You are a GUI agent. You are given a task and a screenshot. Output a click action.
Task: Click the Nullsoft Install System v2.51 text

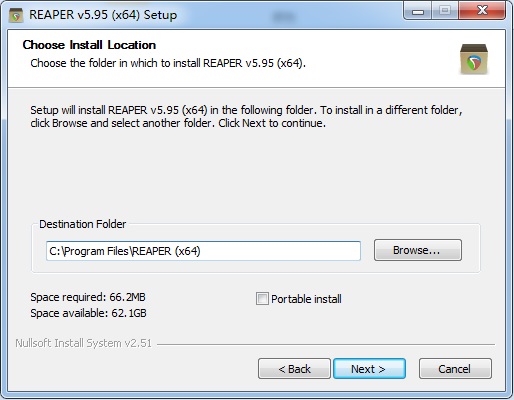click(x=84, y=343)
